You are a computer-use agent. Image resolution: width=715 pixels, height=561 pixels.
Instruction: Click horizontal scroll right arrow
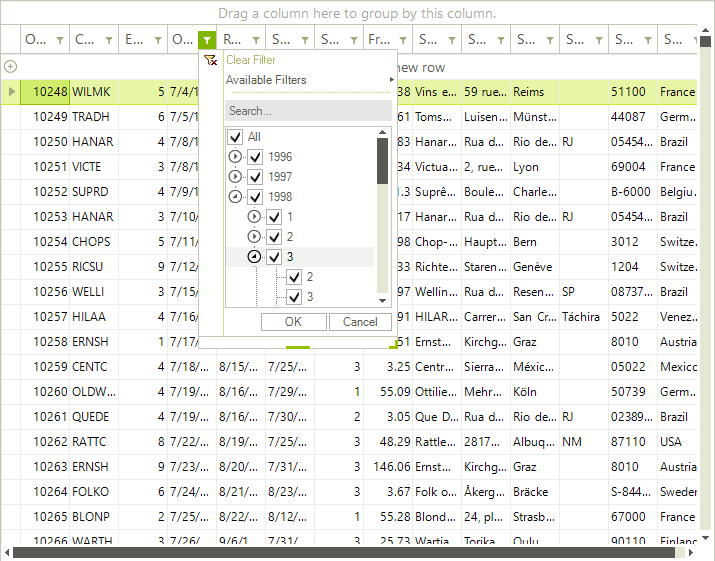(691, 553)
